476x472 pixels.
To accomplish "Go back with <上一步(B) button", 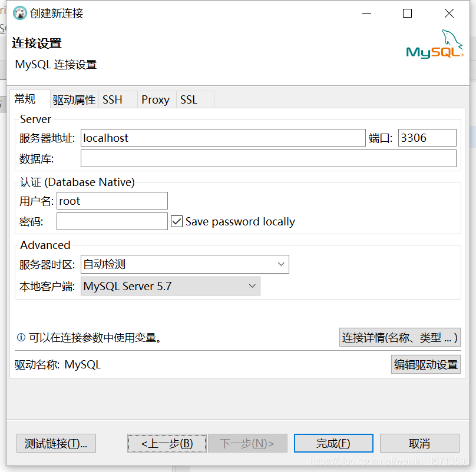I will [167, 443].
